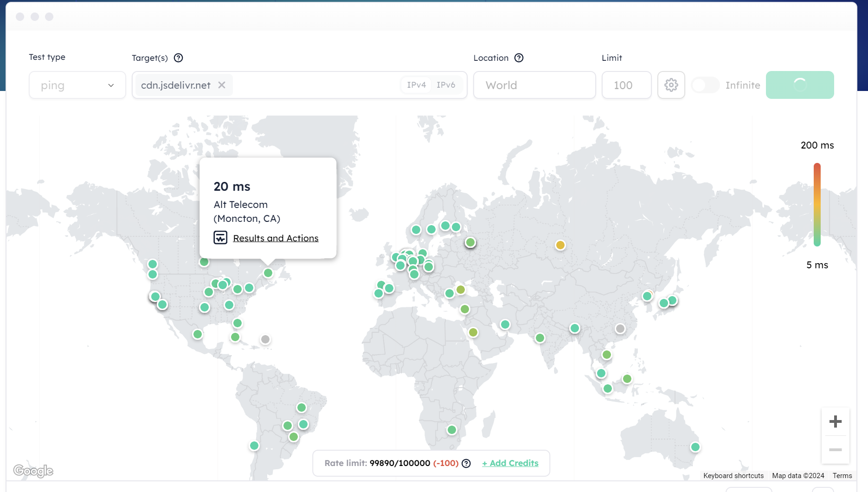Focus the World location input field

534,85
